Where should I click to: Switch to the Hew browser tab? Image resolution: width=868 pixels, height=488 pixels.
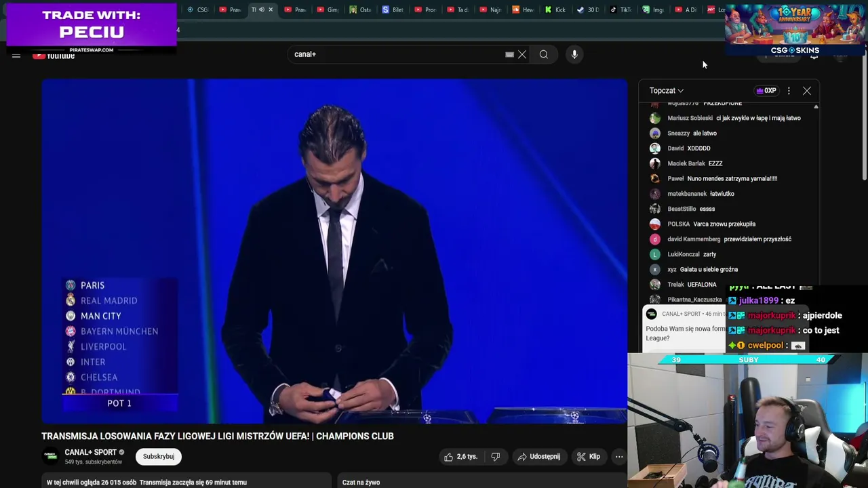524,9
